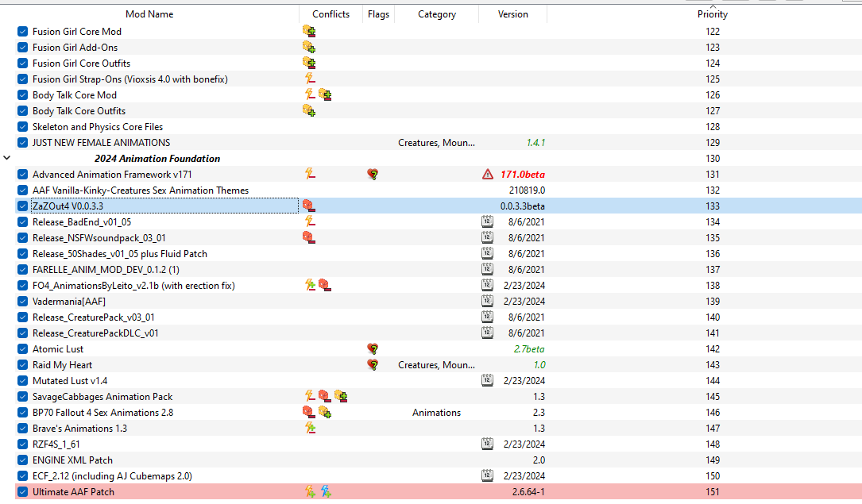The image size is (862, 504).
Task: Click red archive conflict icon on FO4_AnimationsByLeito row
Action: pos(325,285)
